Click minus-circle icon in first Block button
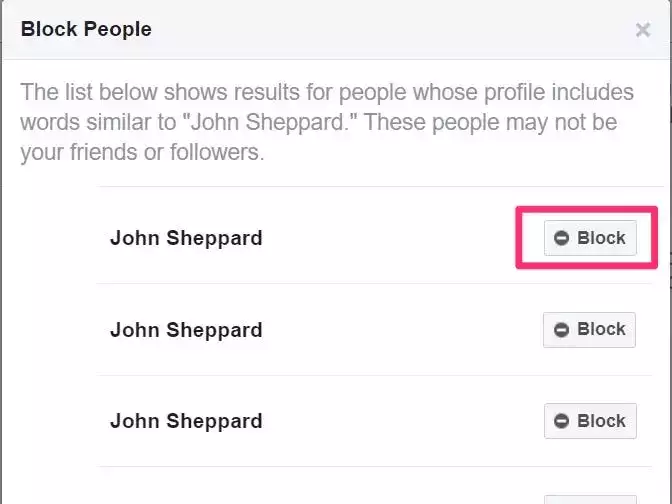Image resolution: width=672 pixels, height=504 pixels. (562, 238)
